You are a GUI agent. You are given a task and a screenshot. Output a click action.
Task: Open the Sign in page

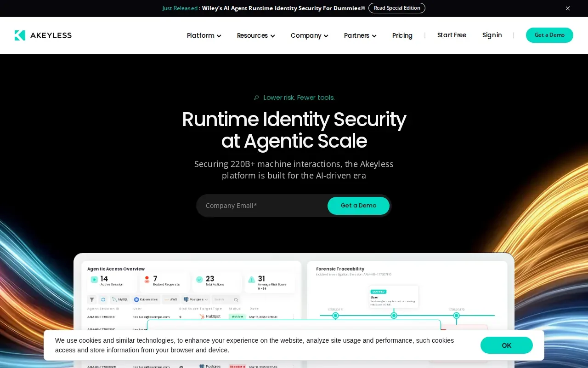tap(492, 35)
